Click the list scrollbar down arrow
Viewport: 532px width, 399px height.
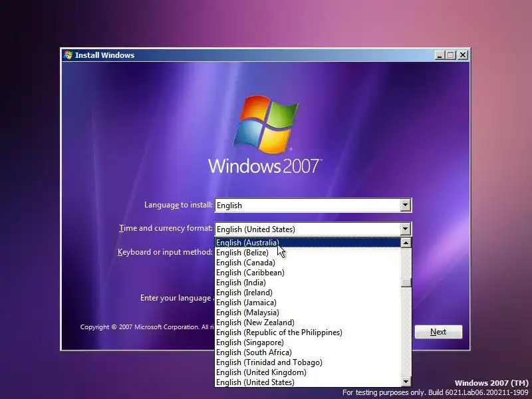point(406,382)
